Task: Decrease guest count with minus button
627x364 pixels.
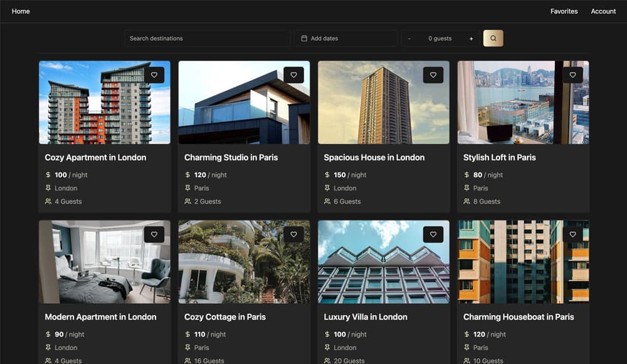Action: (x=409, y=38)
